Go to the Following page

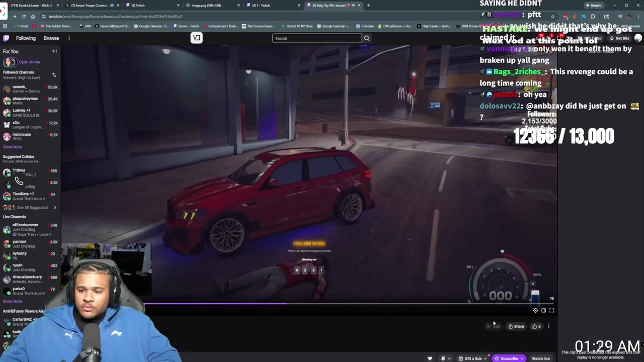(x=26, y=38)
